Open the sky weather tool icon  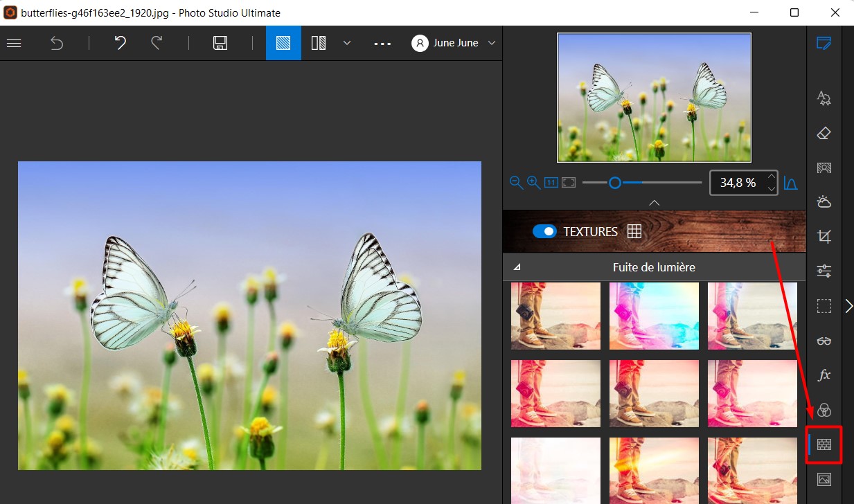pos(824,202)
